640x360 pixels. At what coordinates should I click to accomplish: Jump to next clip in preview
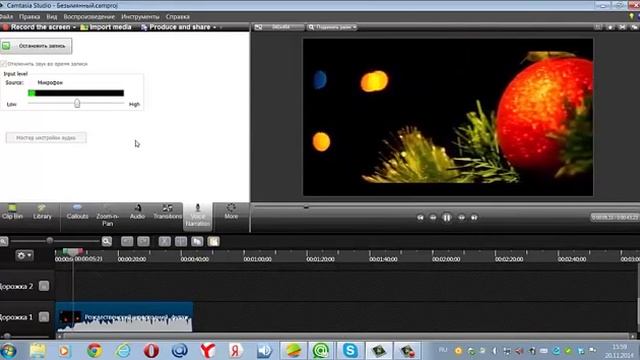click(474, 218)
